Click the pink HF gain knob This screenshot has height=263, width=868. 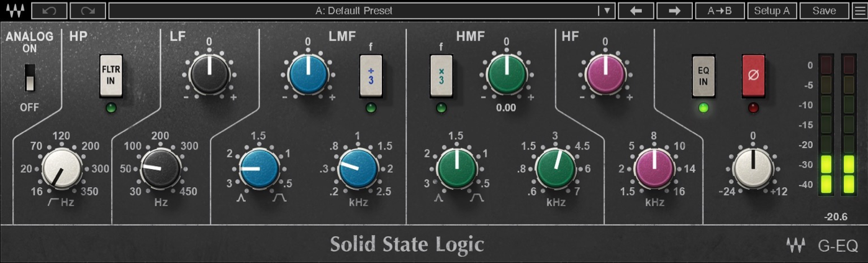click(605, 73)
